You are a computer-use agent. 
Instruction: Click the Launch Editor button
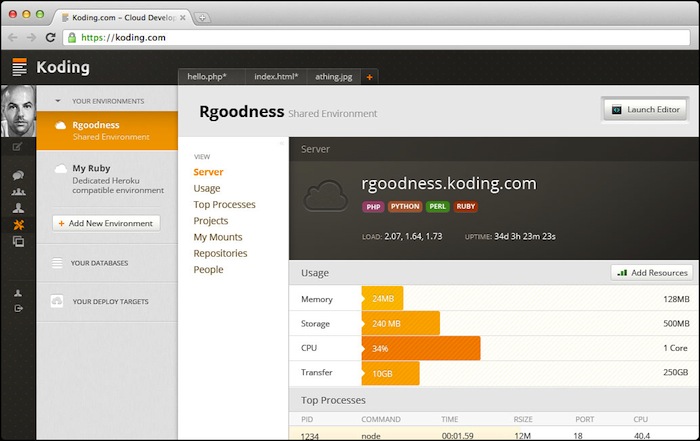(x=644, y=110)
